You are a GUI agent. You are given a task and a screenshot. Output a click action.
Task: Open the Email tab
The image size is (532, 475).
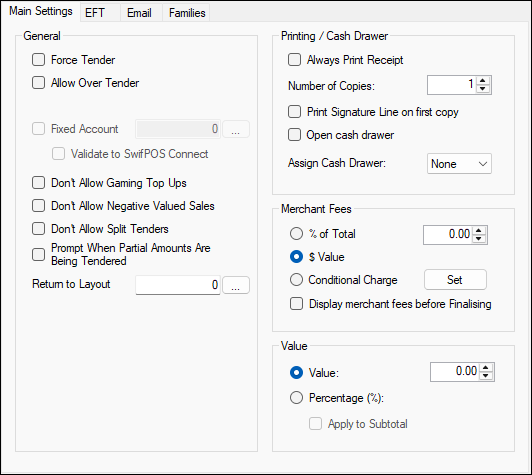pos(141,13)
